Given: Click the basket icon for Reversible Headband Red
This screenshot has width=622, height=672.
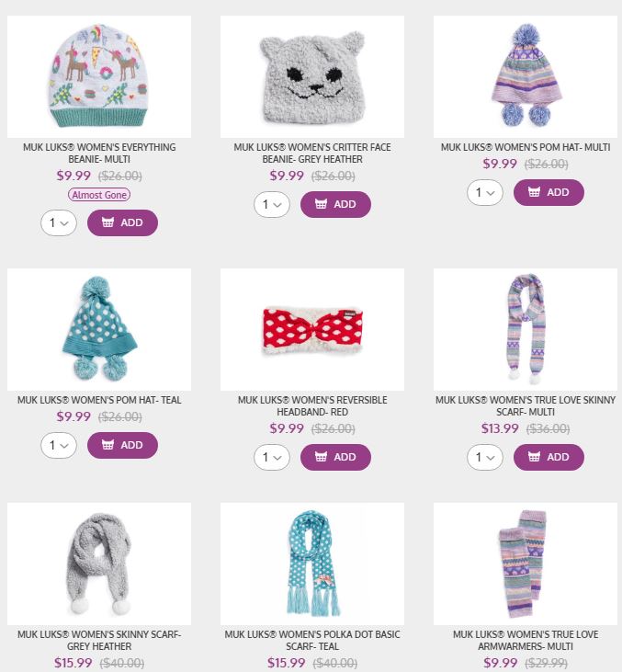Looking at the screenshot, I should pyautogui.click(x=321, y=457).
